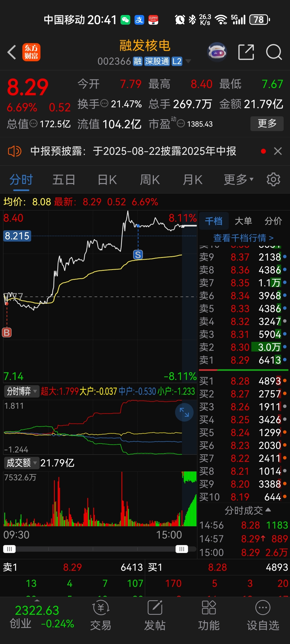The width and height of the screenshot is (290, 644).
Task: Tap the S sell marker on chart
Action: pos(138,255)
